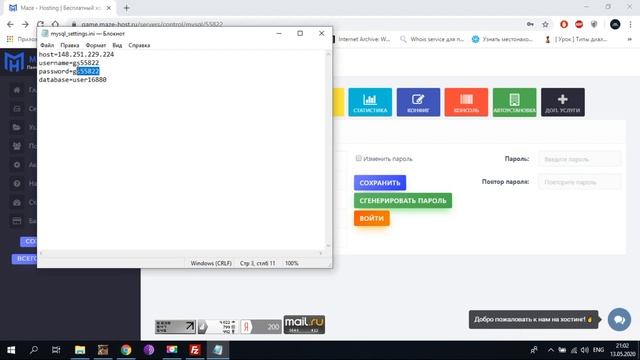
Task: Click the red adblock extension icon
Action: (x=579, y=24)
